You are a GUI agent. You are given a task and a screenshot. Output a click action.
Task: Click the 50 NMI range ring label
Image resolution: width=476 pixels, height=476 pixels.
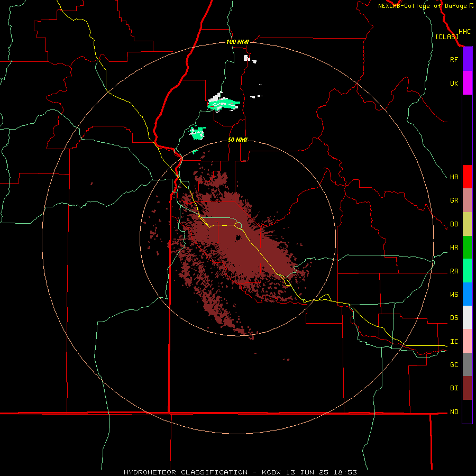(x=237, y=140)
